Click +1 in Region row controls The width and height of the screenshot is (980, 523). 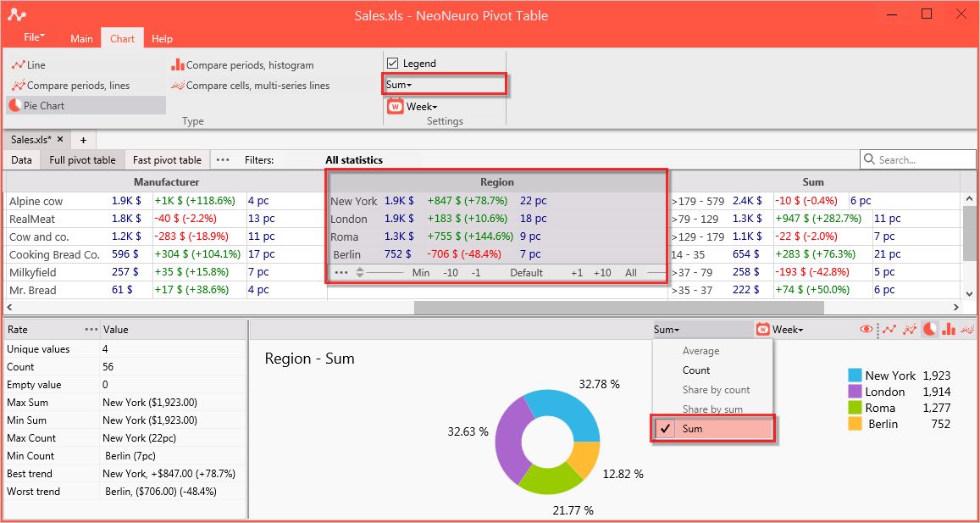[577, 273]
